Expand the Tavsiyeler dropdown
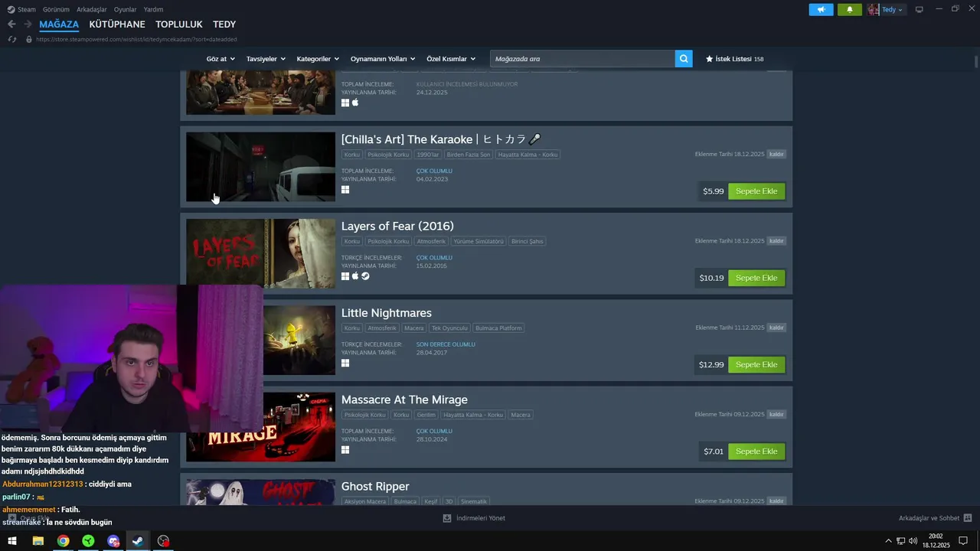 (x=266, y=59)
